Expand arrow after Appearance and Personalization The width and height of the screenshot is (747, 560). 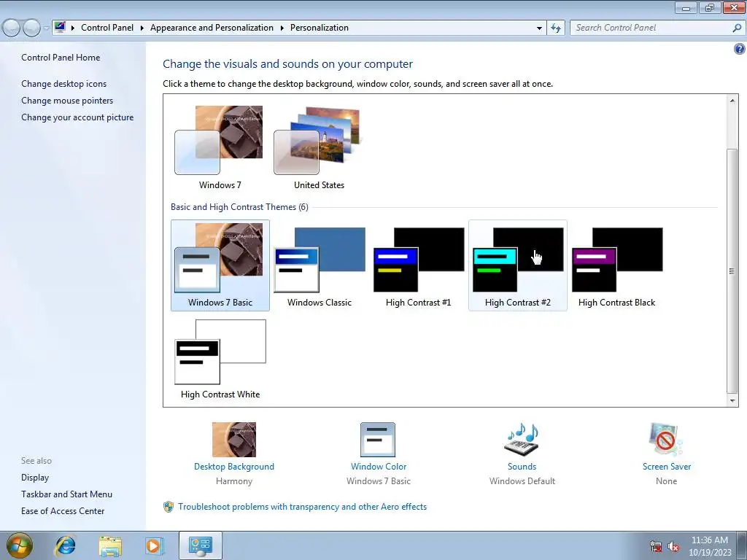coord(282,28)
